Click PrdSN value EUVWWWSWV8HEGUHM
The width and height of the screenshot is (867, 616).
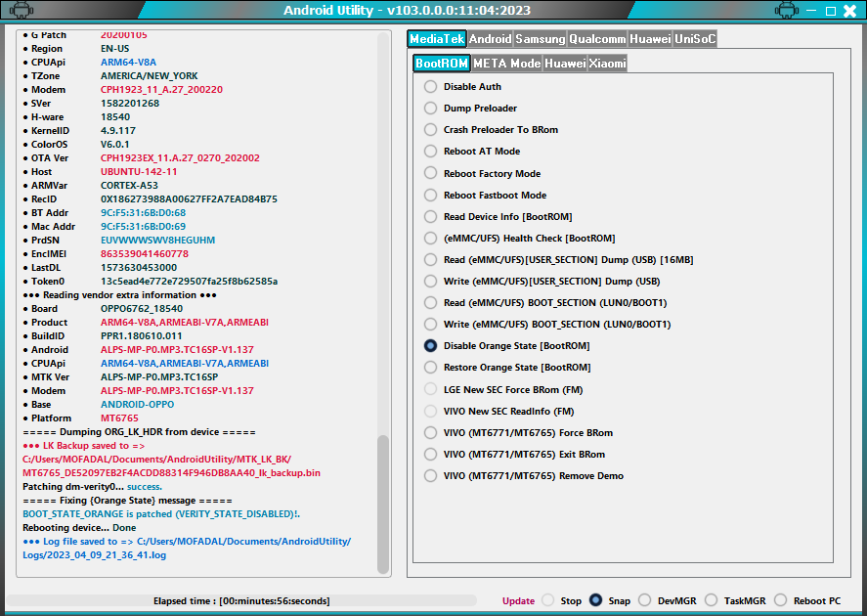157,241
